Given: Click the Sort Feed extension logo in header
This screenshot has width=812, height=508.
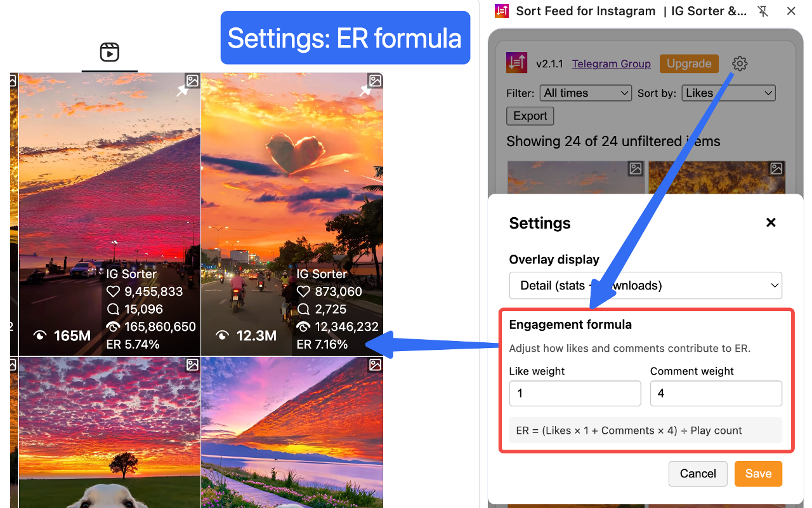Looking at the screenshot, I should 502,11.
